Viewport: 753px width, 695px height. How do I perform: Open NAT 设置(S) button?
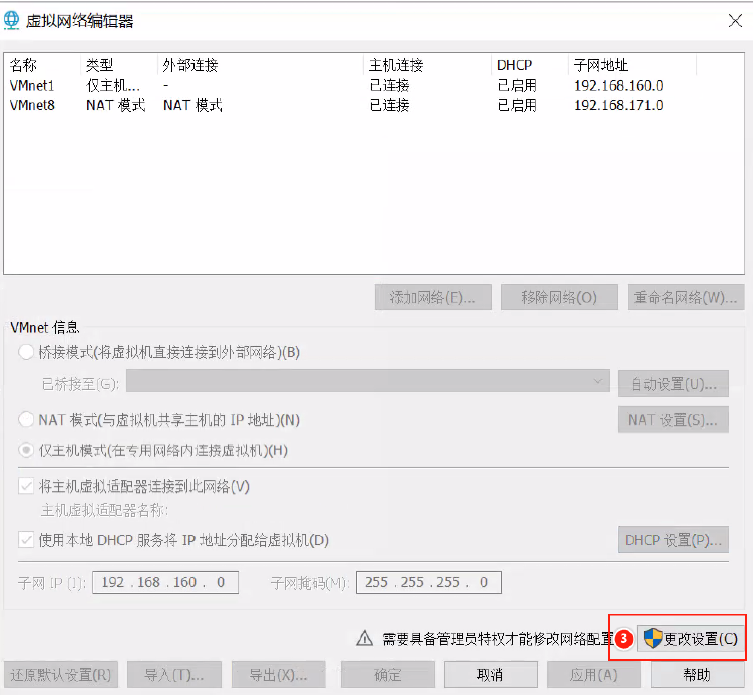(x=673, y=420)
